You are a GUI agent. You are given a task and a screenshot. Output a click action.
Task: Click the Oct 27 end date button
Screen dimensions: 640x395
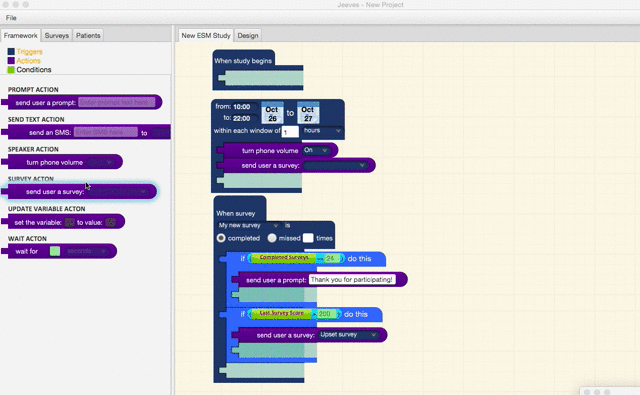click(308, 113)
